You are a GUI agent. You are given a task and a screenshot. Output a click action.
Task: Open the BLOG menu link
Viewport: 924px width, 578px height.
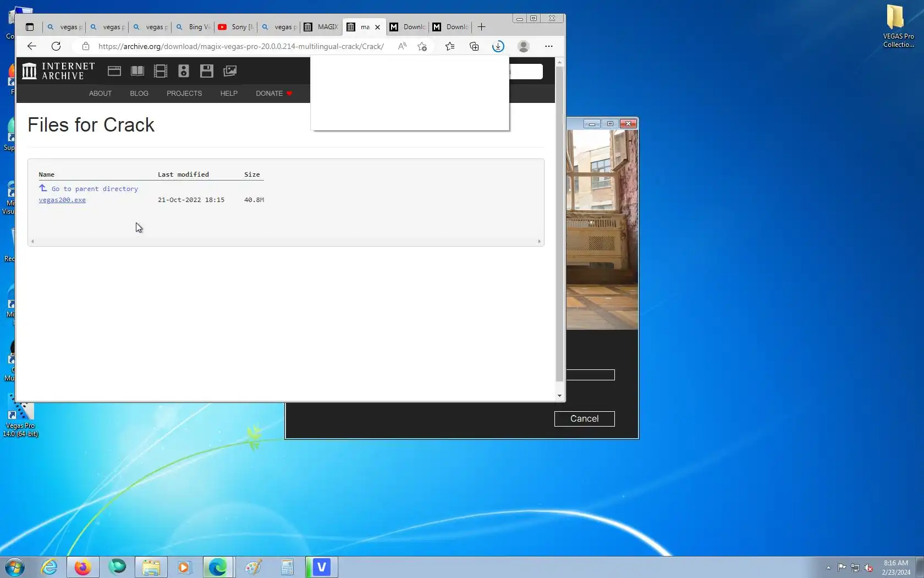point(139,94)
